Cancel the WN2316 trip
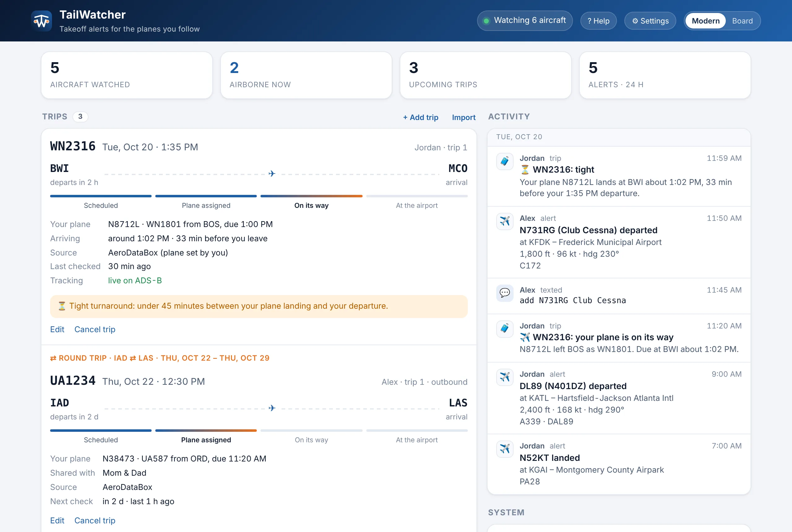This screenshot has width=792, height=532. 95,329
